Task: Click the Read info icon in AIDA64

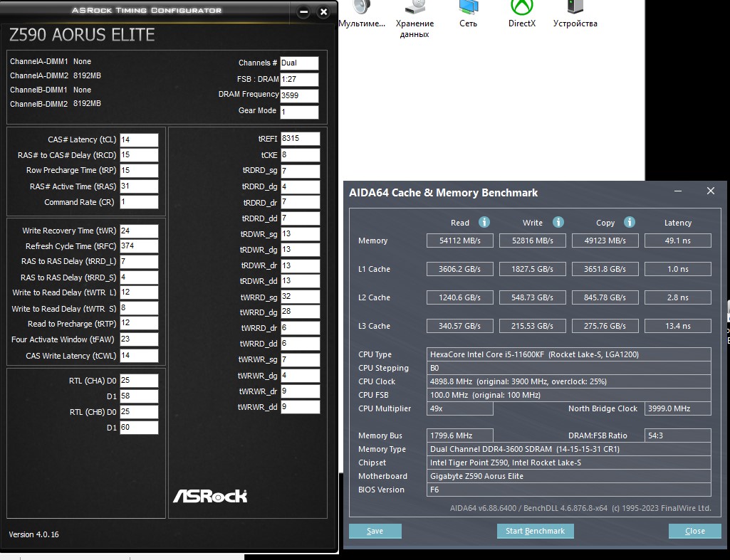Action: point(484,222)
